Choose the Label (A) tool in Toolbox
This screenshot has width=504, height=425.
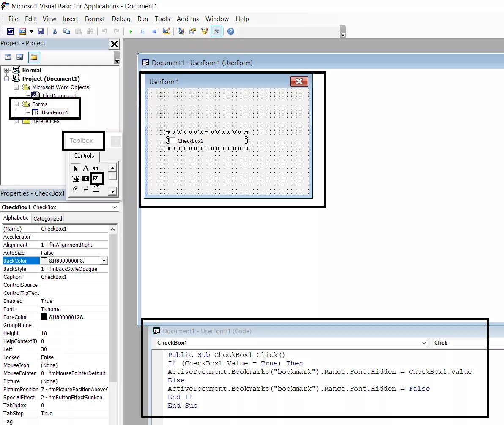(86, 168)
